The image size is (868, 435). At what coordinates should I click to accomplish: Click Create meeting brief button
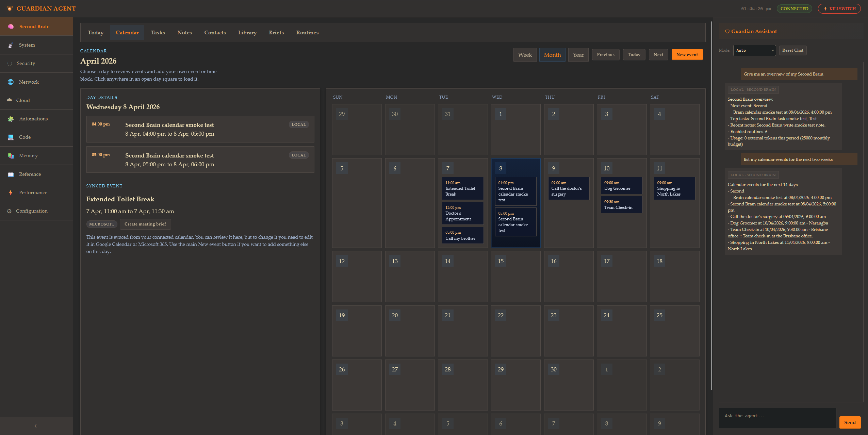click(145, 224)
